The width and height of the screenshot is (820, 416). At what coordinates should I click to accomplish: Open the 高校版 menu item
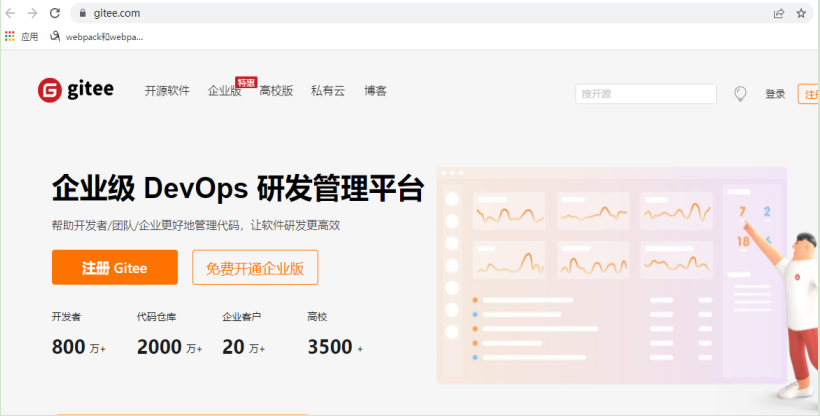(x=276, y=91)
